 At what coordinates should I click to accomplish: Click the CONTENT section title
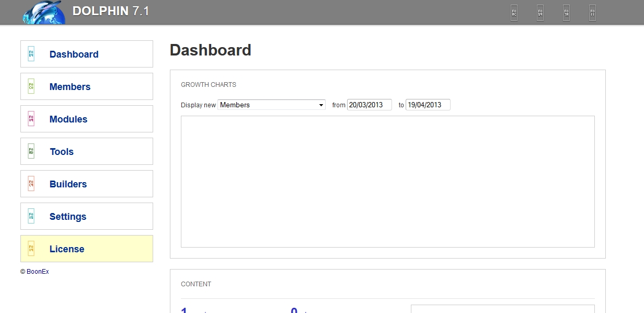pyautogui.click(x=196, y=284)
